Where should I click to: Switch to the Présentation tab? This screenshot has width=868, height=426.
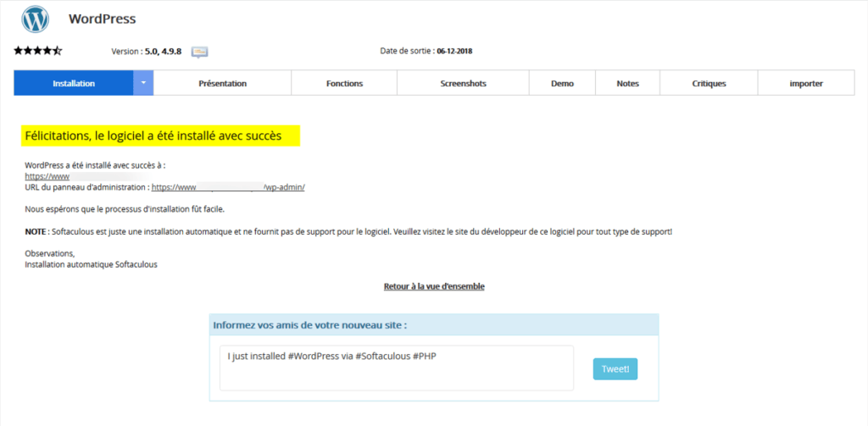point(223,84)
